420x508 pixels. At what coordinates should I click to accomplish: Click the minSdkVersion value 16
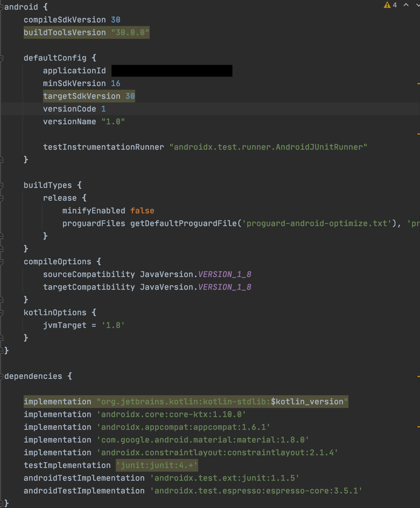click(x=116, y=83)
